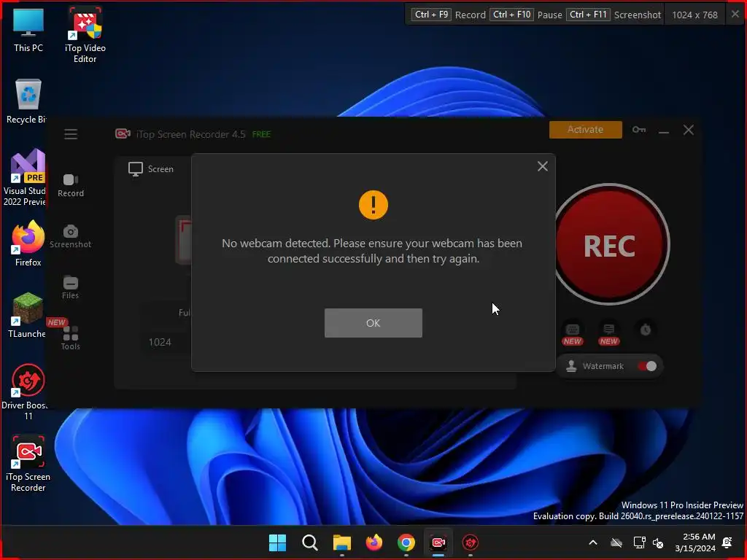Open iTop Video Editor desktop shortcut
The image size is (747, 560).
85,35
